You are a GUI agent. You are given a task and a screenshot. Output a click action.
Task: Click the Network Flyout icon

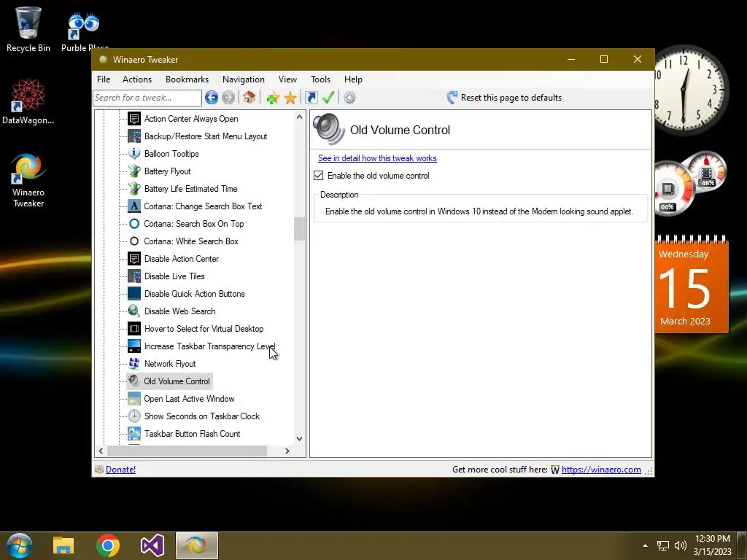pyautogui.click(x=134, y=363)
